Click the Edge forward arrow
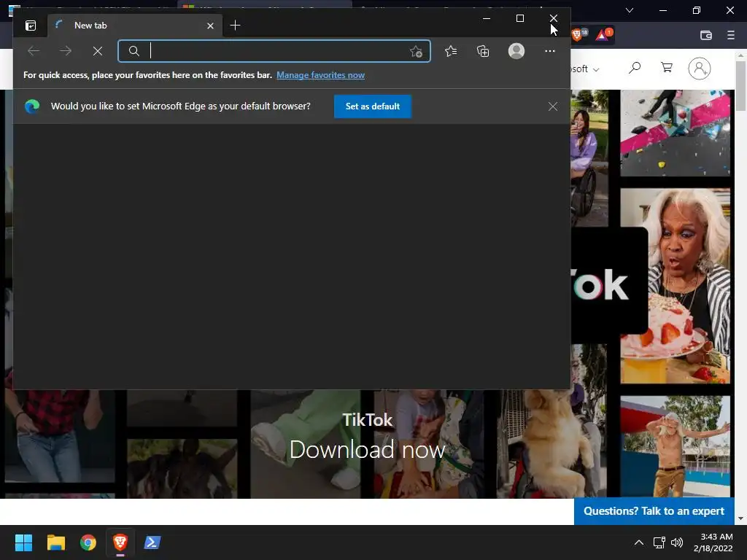 pyautogui.click(x=66, y=51)
